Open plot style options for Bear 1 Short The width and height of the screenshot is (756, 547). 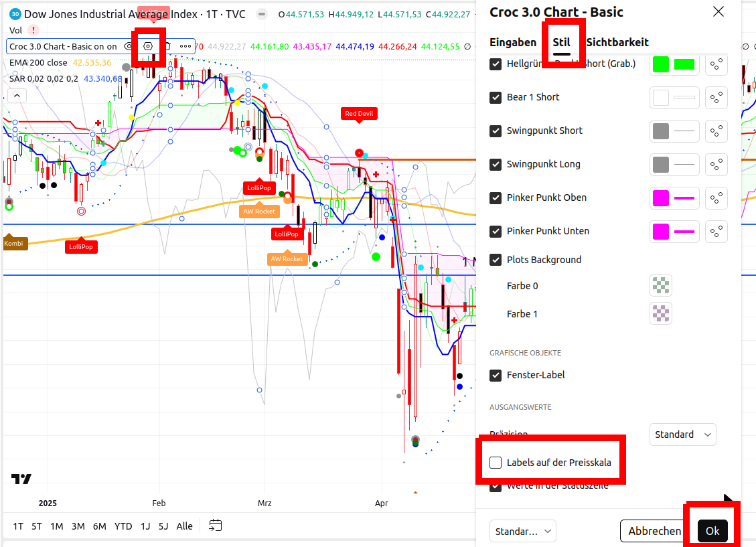(x=716, y=98)
